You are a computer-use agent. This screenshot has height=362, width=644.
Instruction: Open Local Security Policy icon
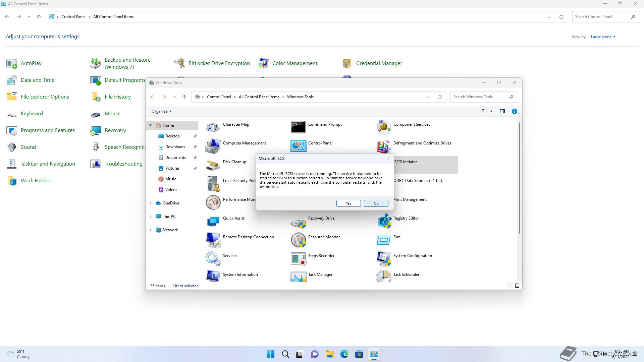tap(213, 184)
